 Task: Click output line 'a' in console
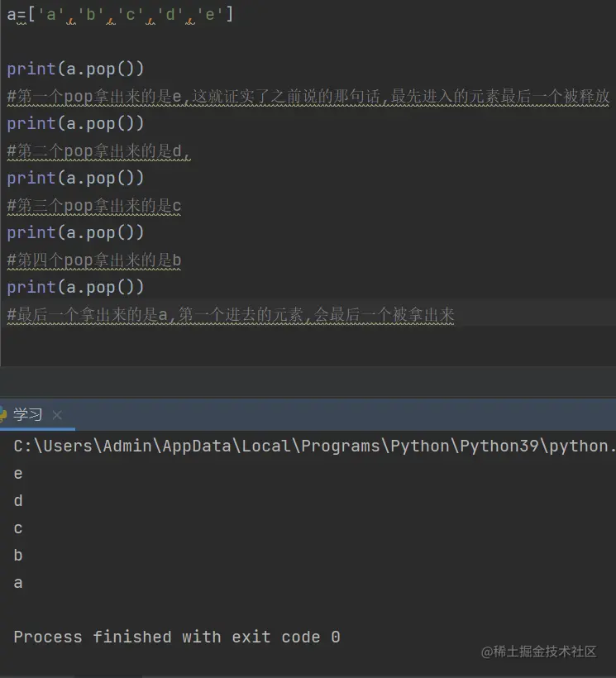point(18,582)
